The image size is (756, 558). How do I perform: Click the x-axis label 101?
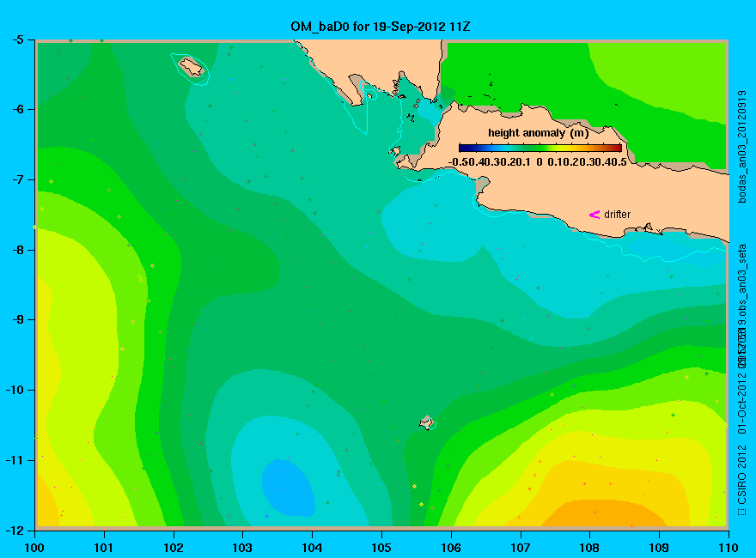pos(104,548)
